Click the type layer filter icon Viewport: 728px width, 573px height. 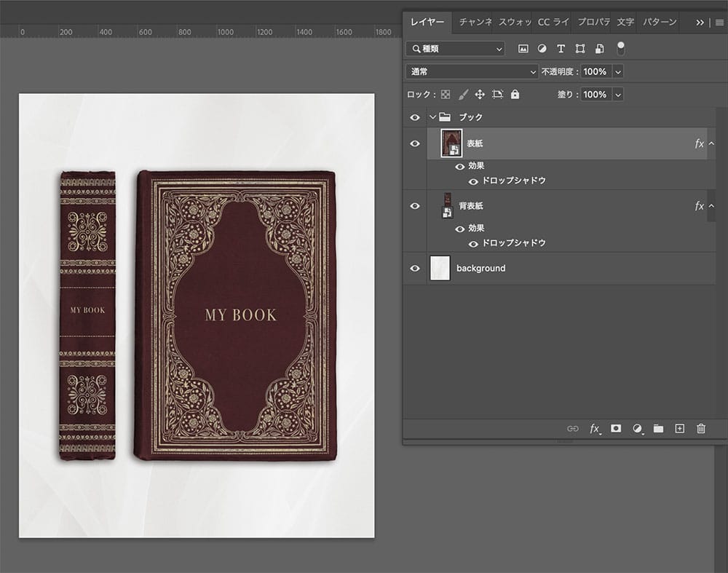click(x=561, y=49)
